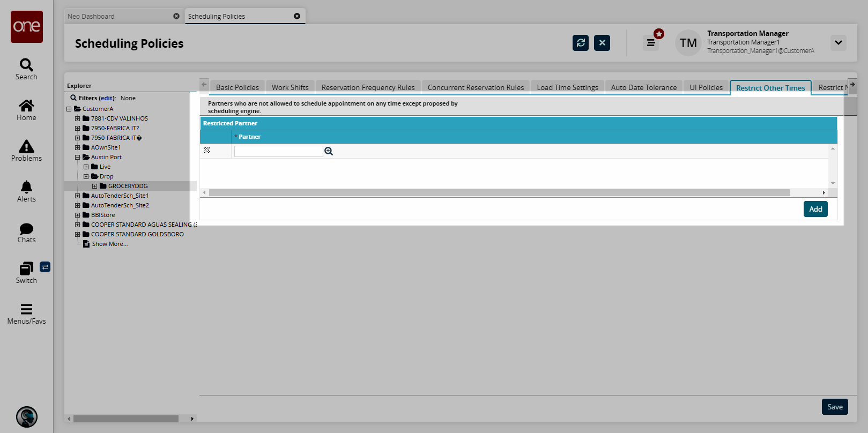
Task: Open the UI Policies tab
Action: pos(706,87)
